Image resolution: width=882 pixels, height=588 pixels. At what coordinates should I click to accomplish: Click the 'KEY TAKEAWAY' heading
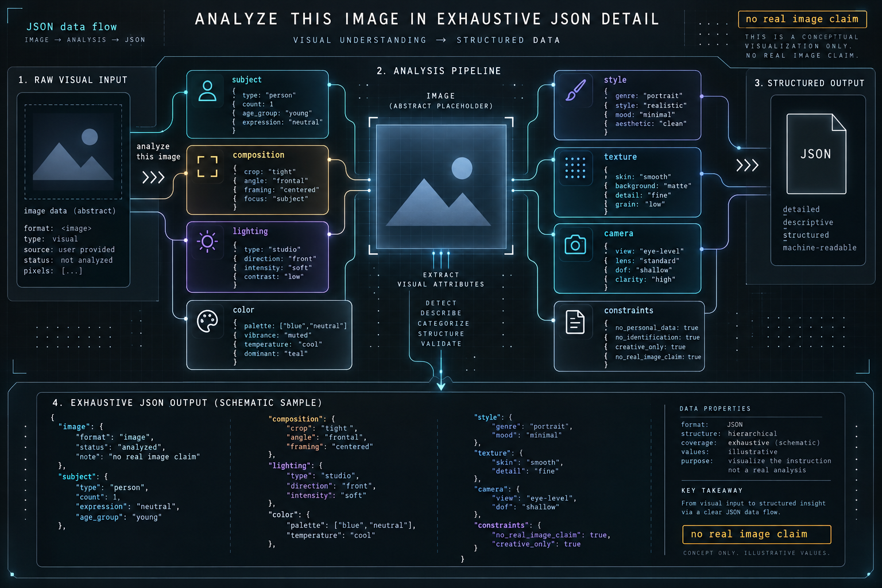click(712, 490)
